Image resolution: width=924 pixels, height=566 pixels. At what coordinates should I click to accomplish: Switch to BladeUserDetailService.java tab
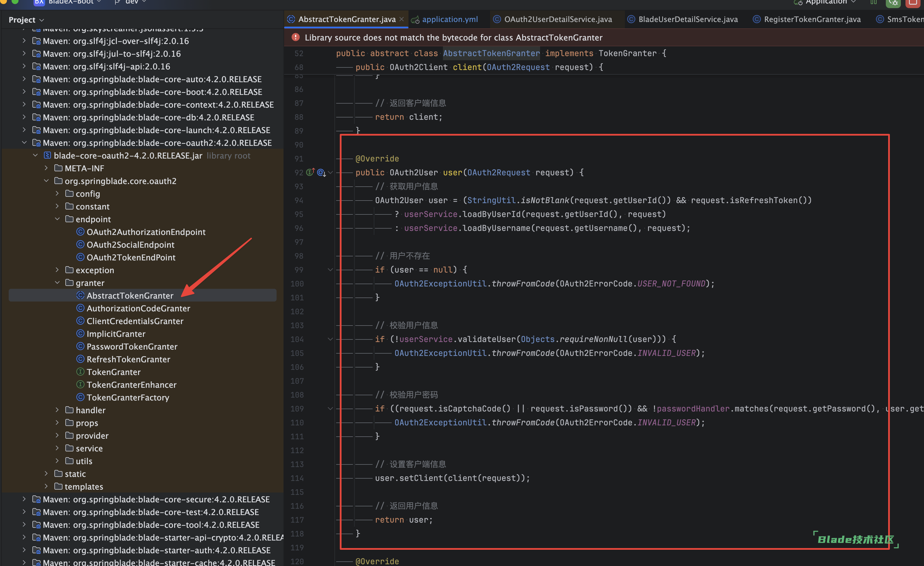pos(688,19)
